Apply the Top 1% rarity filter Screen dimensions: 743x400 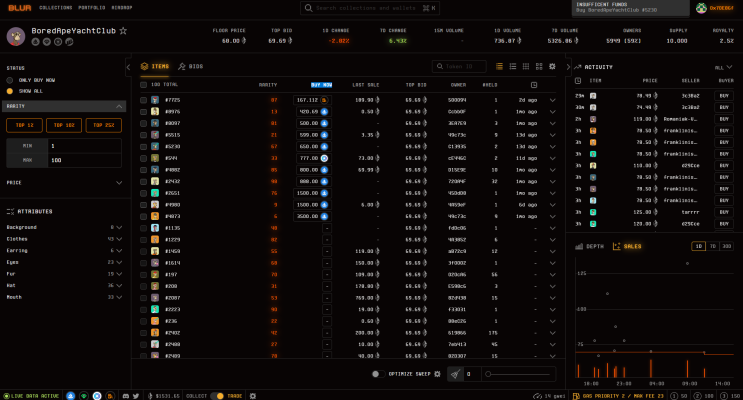point(24,125)
